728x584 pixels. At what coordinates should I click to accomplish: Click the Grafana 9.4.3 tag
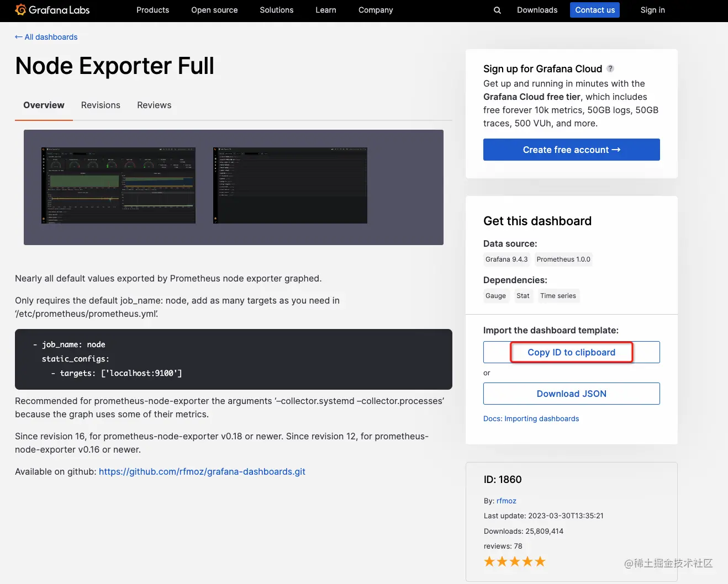[507, 259]
